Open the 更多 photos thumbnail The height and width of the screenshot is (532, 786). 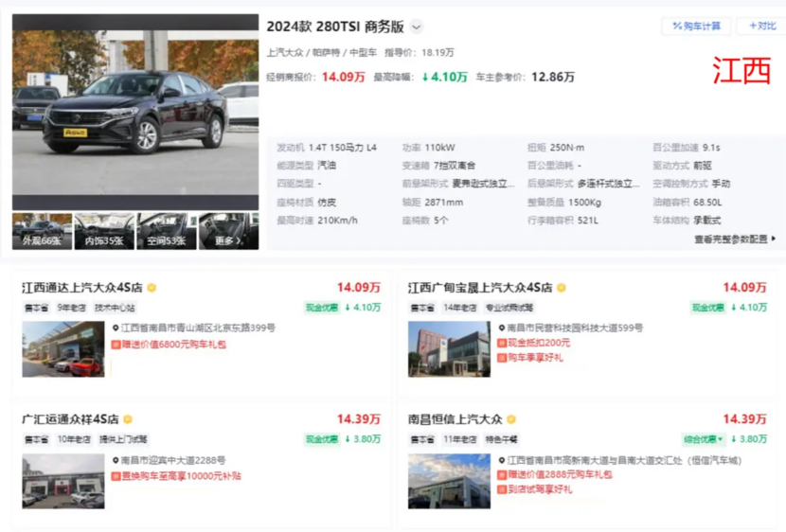coord(228,231)
